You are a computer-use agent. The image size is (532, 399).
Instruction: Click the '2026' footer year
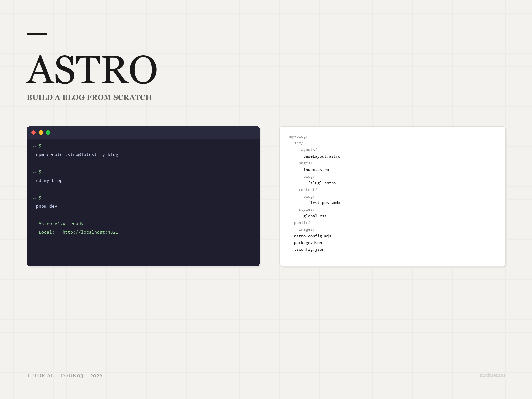[96, 375]
